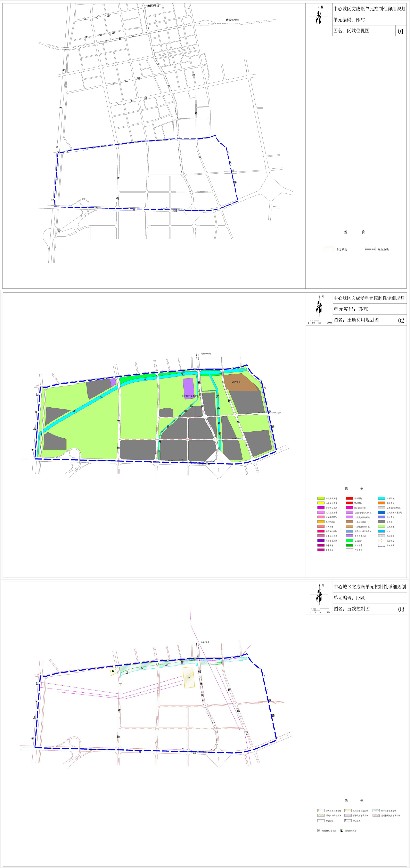Click the 规划地铁 symbol in sheet 01 legend
410x868 pixels.
click(x=370, y=249)
